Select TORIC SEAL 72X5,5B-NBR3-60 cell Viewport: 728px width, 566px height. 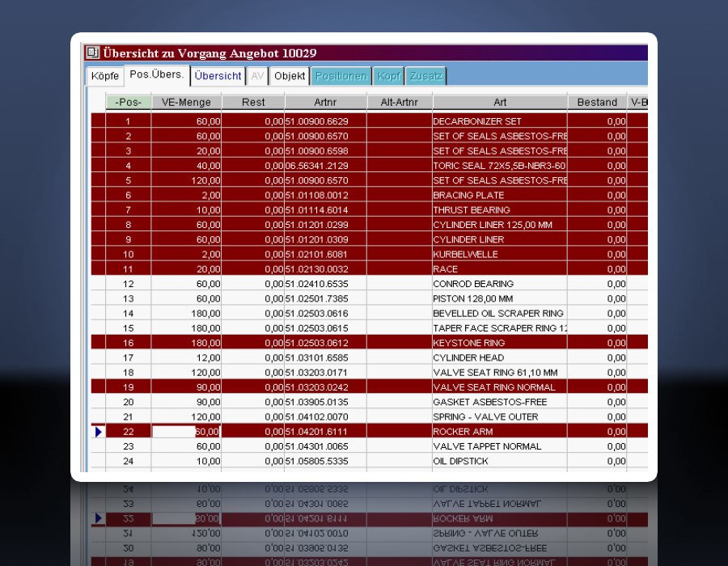pyautogui.click(x=500, y=166)
